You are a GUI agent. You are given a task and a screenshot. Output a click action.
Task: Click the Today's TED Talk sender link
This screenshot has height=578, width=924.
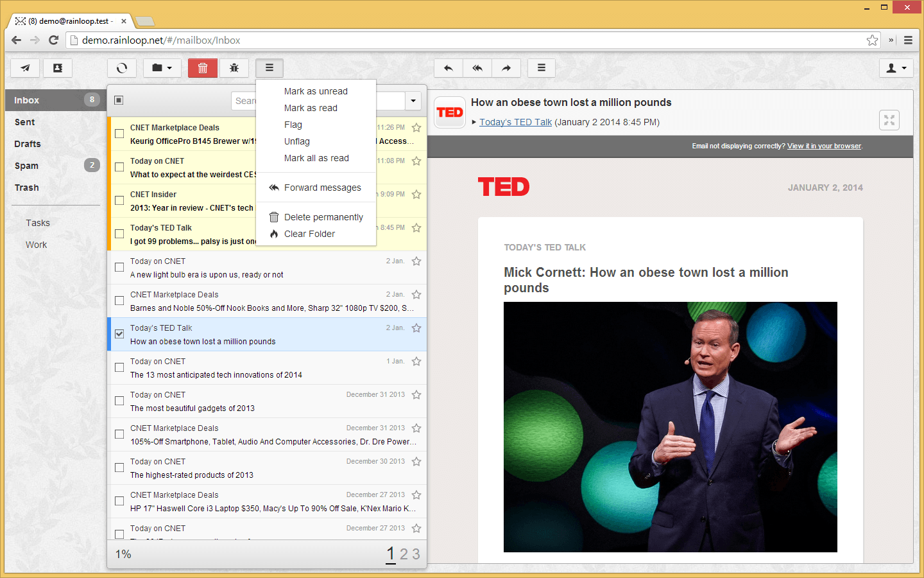point(515,122)
